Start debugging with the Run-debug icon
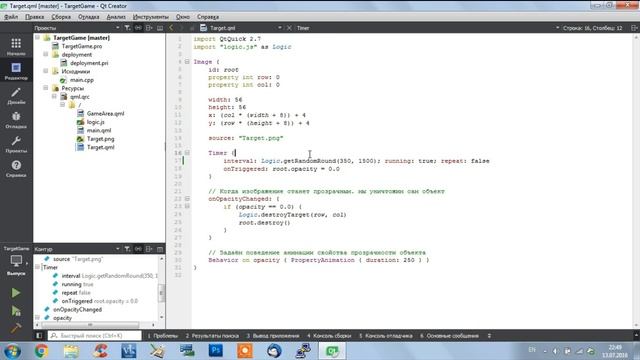 tap(16, 311)
